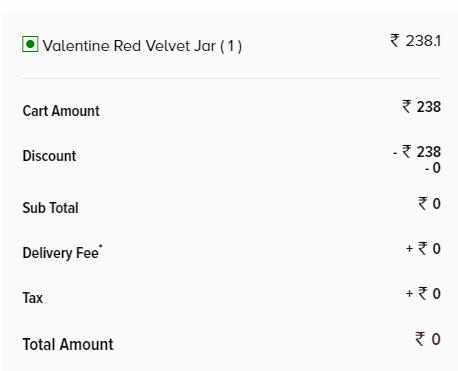The width and height of the screenshot is (458, 371).
Task: Click the secondary discount value - 0
Action: [433, 168]
